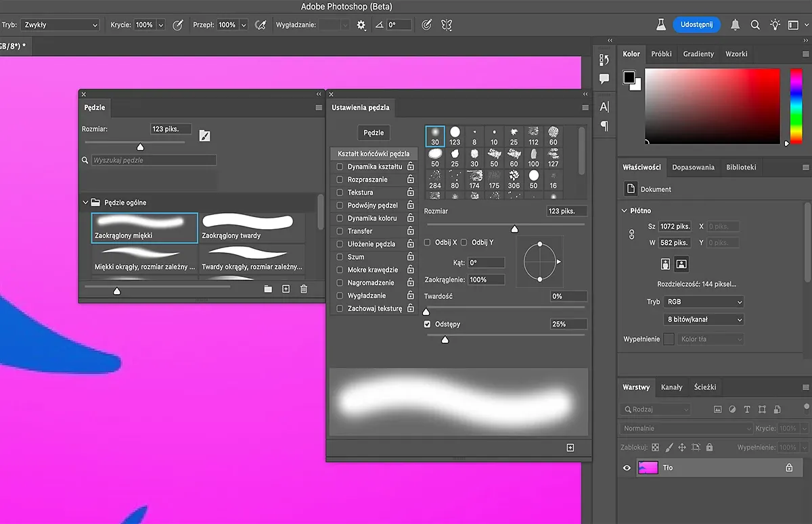This screenshot has width=812, height=524.
Task: Click the pressure-for-size brush icon
Action: pyautogui.click(x=428, y=24)
